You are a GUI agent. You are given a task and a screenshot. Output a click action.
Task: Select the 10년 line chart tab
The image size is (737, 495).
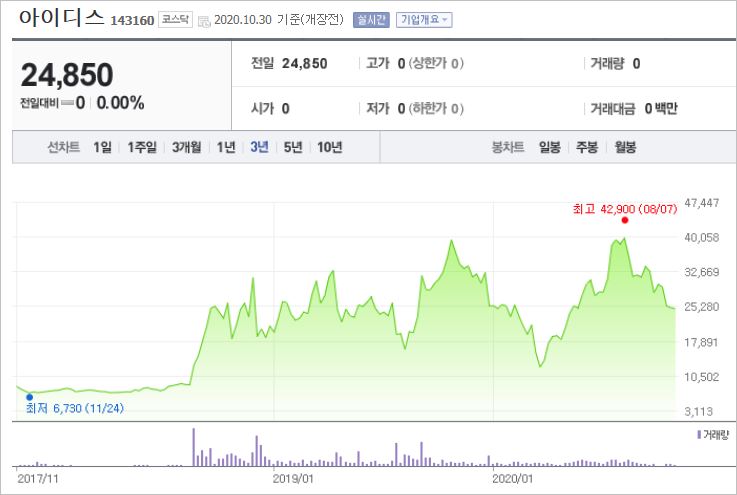coord(329,147)
